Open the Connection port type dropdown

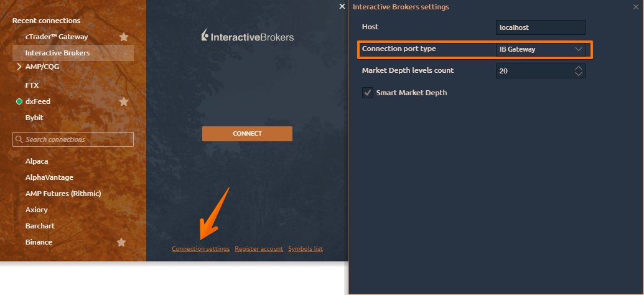click(541, 49)
